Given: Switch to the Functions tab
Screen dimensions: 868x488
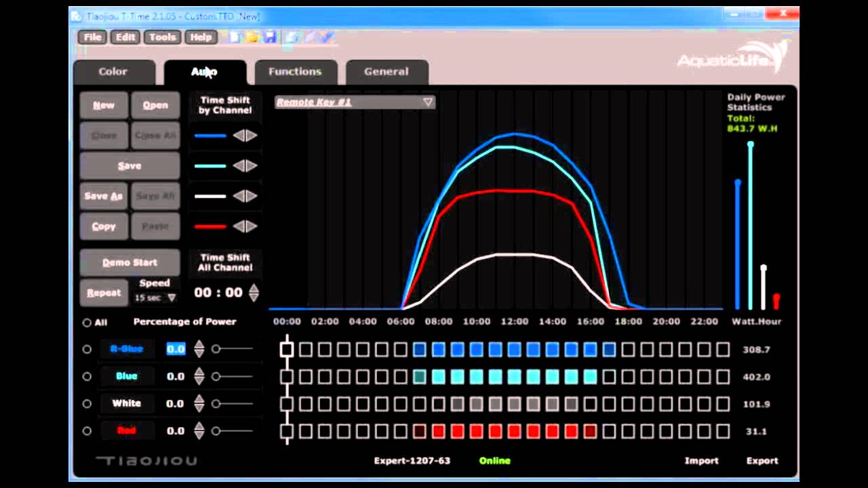Looking at the screenshot, I should click(x=295, y=72).
